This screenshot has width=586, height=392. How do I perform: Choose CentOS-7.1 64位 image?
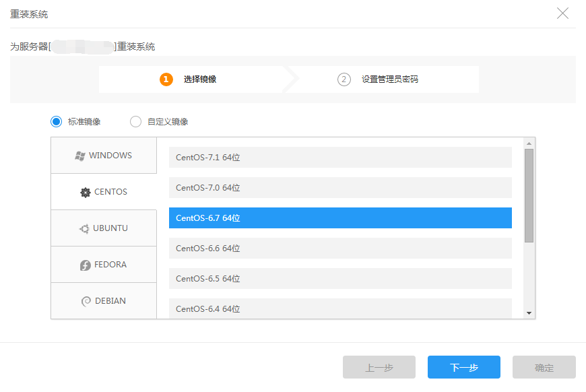(340, 158)
